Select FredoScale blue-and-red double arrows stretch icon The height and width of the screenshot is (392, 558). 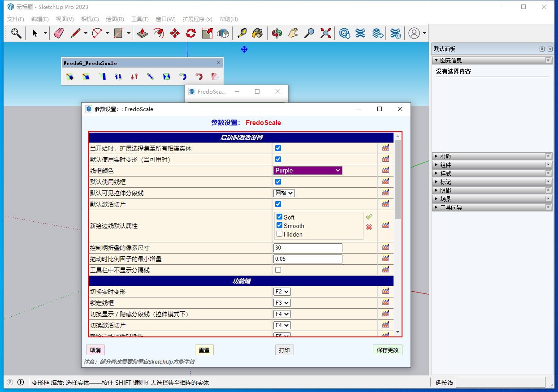point(118,77)
